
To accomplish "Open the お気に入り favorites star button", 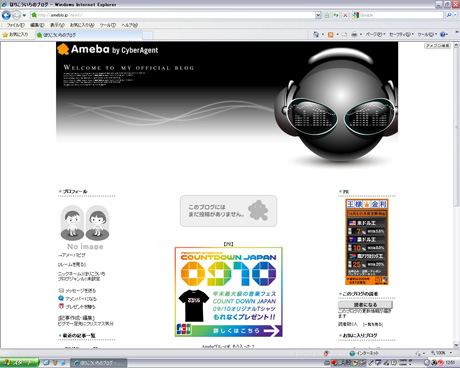I will [15, 35].
